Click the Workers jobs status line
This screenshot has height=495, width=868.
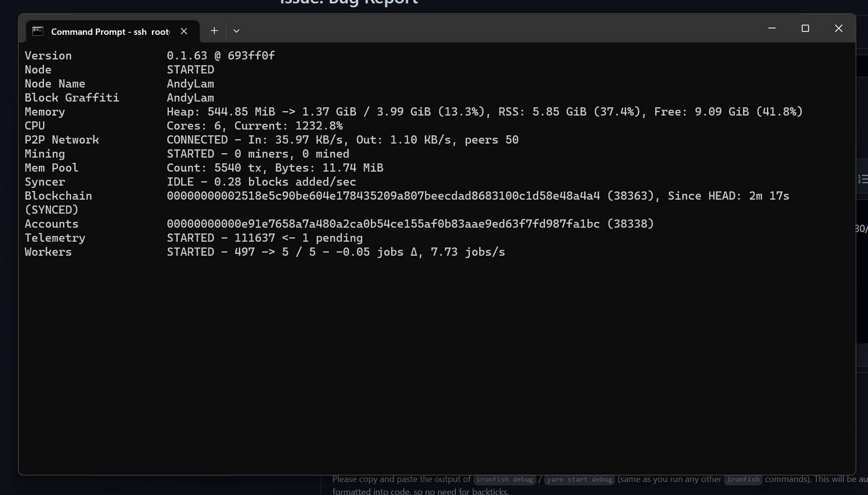(336, 251)
